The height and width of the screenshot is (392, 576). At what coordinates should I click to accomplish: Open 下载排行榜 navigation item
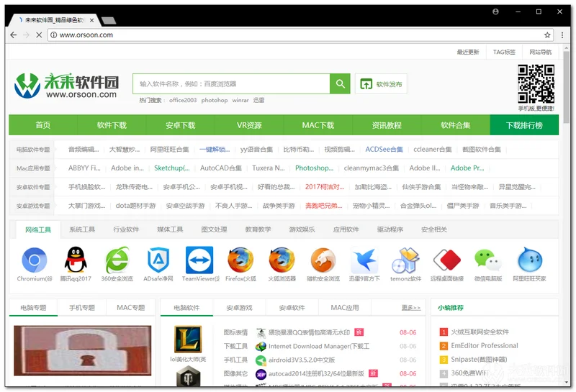pyautogui.click(x=524, y=125)
